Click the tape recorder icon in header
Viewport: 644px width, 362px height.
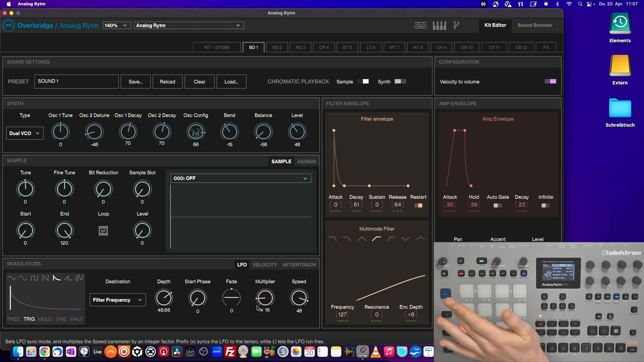421,25
